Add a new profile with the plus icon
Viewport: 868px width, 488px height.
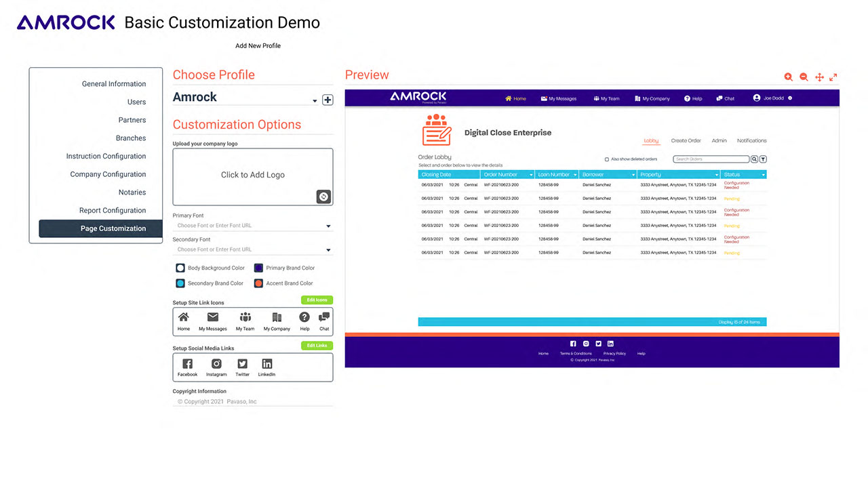(328, 100)
